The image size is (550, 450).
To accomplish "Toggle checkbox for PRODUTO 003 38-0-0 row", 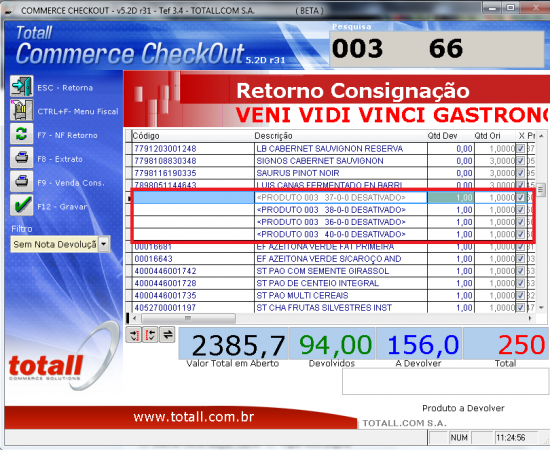I will click(521, 210).
